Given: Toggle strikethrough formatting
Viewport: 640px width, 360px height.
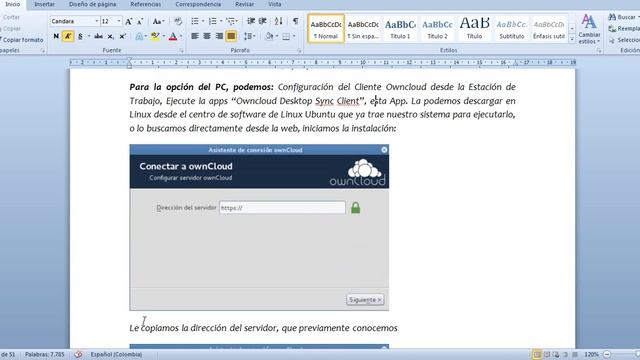Looking at the screenshot, I should [x=98, y=36].
